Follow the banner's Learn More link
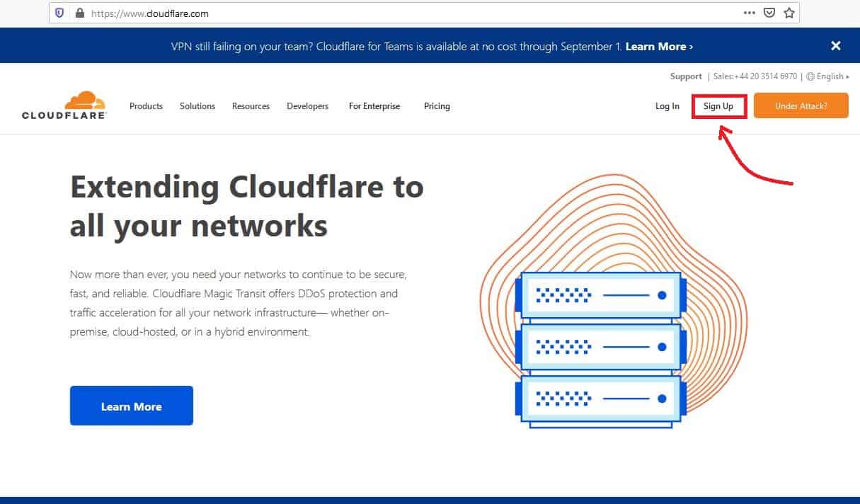The width and height of the screenshot is (860, 504). [x=659, y=46]
